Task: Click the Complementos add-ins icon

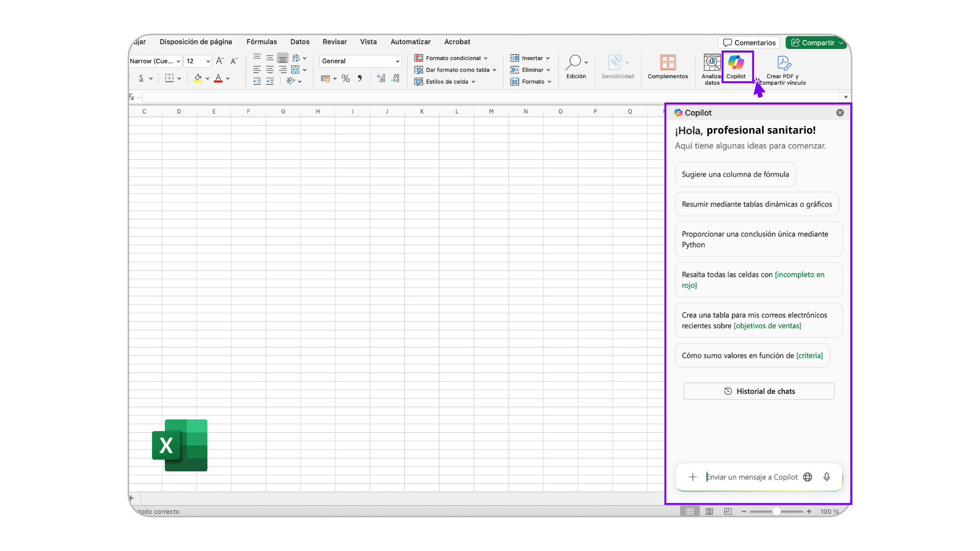Action: pos(668,63)
